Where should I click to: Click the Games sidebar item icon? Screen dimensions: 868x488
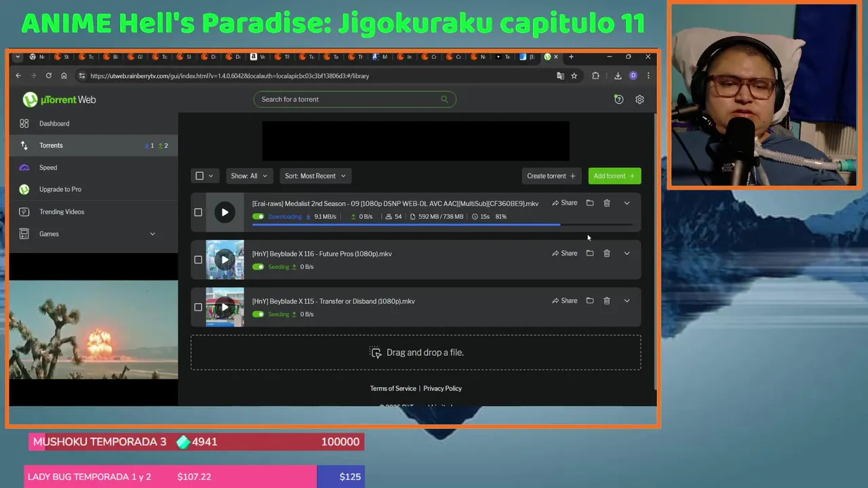point(24,234)
